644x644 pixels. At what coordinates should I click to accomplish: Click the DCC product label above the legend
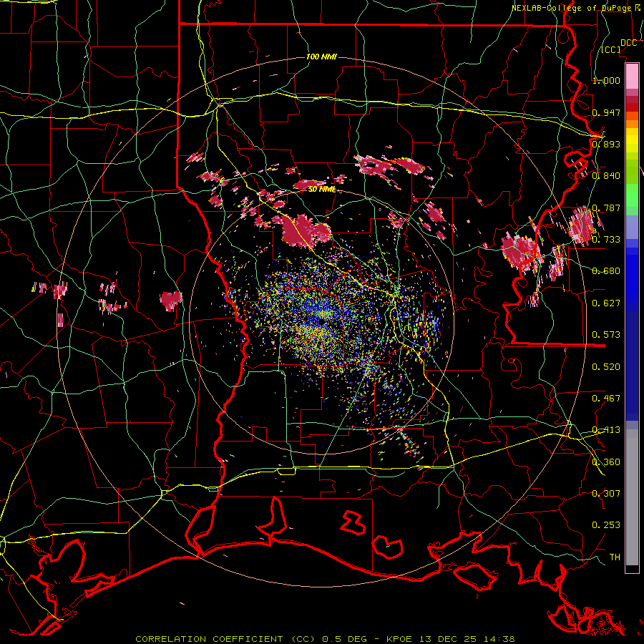point(628,43)
